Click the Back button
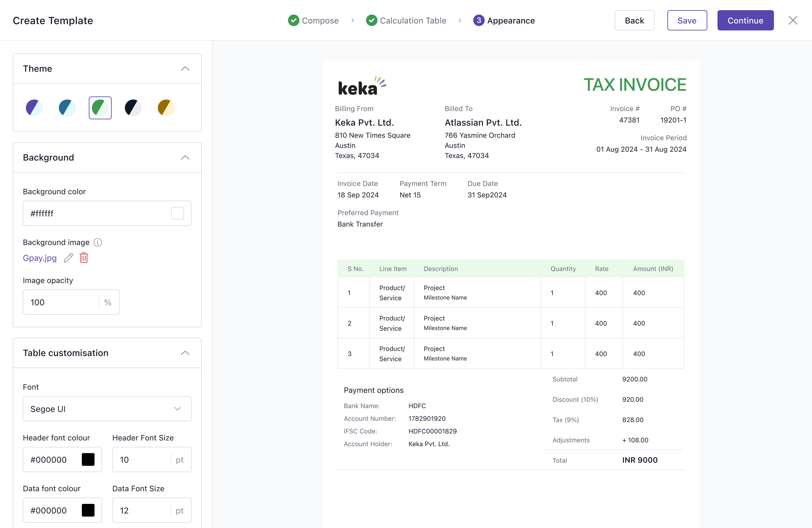This screenshot has height=528, width=812. pos(634,21)
